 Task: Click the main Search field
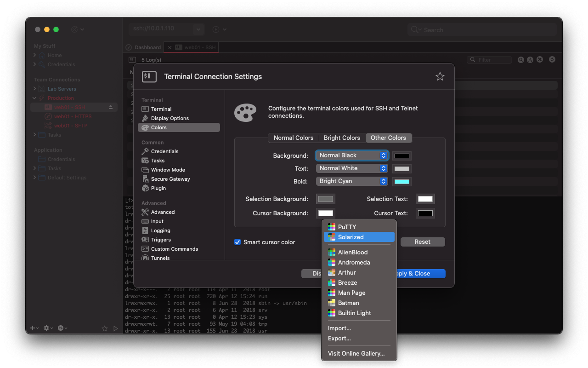(x=481, y=30)
